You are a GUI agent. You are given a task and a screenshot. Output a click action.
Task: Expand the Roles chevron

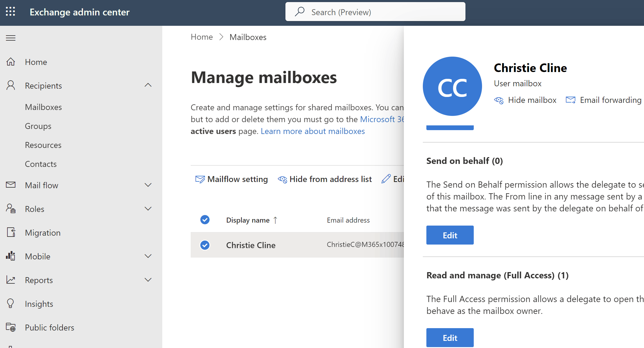(x=148, y=209)
